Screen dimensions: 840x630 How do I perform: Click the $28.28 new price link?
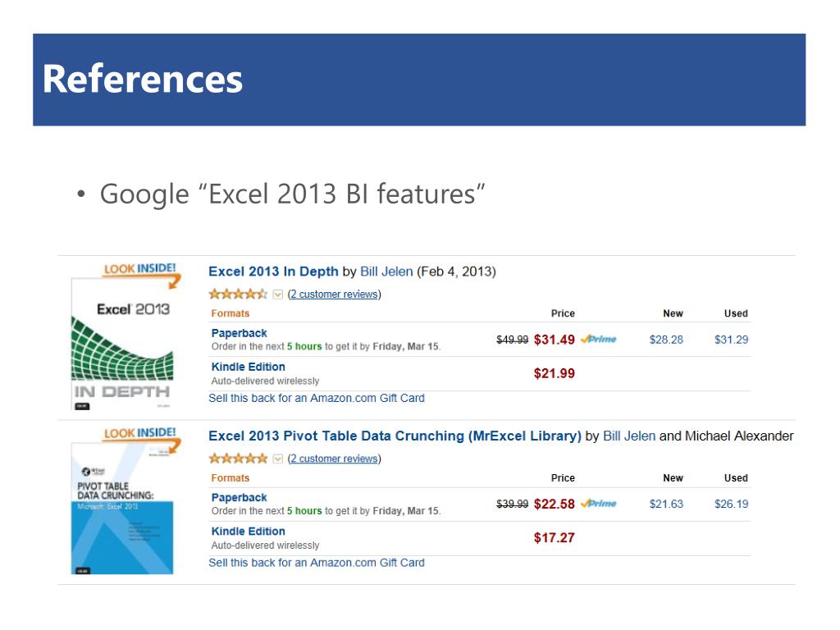[x=666, y=340]
